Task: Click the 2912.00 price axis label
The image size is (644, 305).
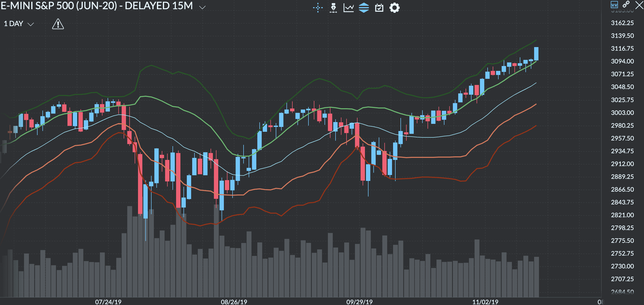Action: 622,164
